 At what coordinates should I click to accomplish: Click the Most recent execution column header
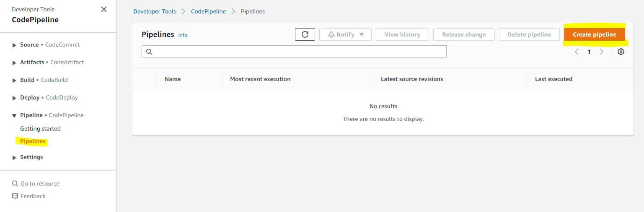click(x=260, y=79)
